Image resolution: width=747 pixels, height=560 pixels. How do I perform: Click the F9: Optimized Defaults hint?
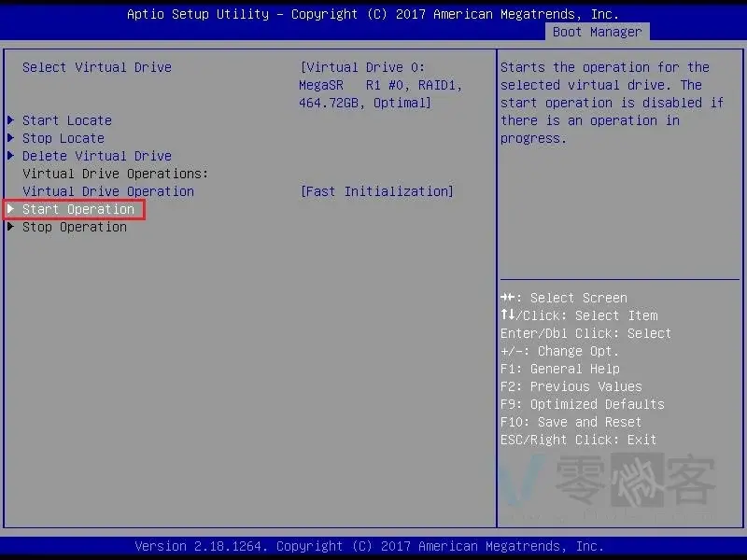[x=582, y=404]
